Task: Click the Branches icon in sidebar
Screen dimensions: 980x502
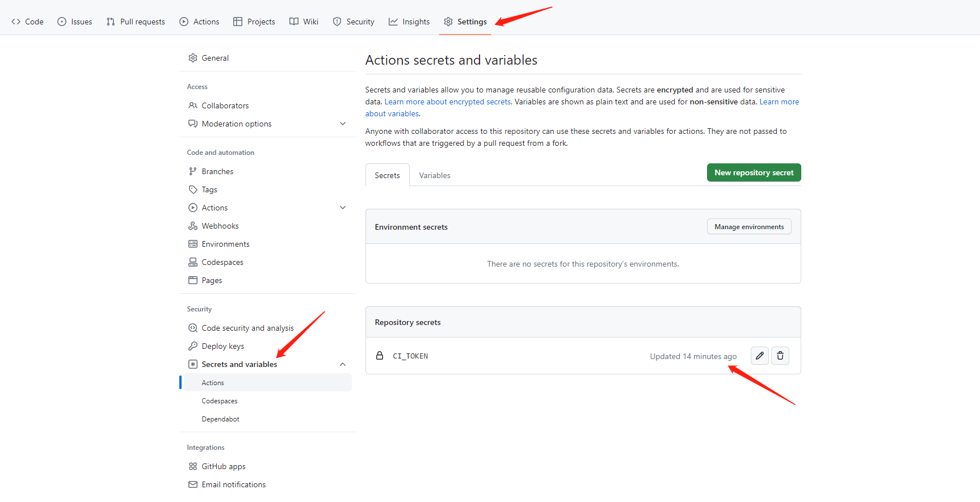Action: pyautogui.click(x=193, y=171)
